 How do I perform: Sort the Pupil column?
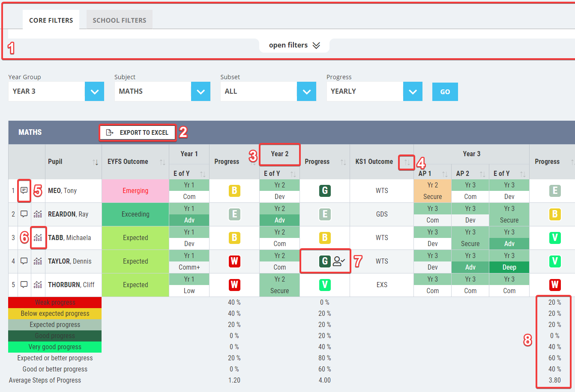pyautogui.click(x=95, y=162)
